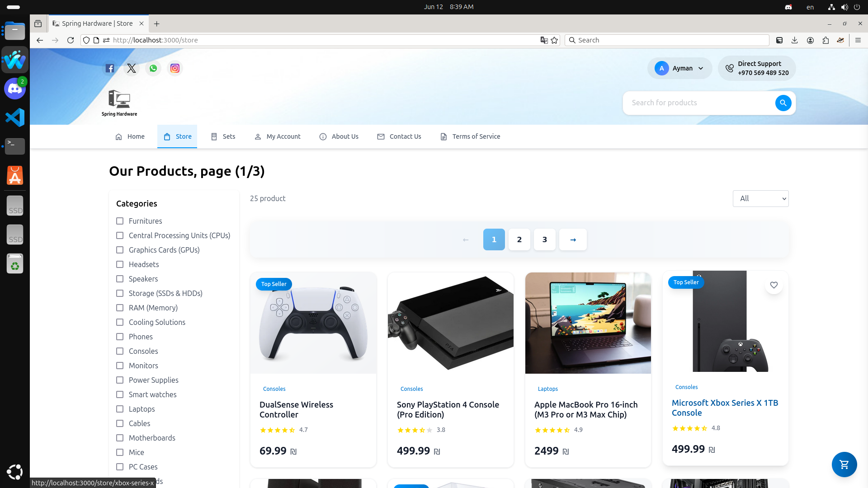Click the clock showing Jun 12 8:39 AM
Screen dimensions: 868x488
(x=448, y=7)
